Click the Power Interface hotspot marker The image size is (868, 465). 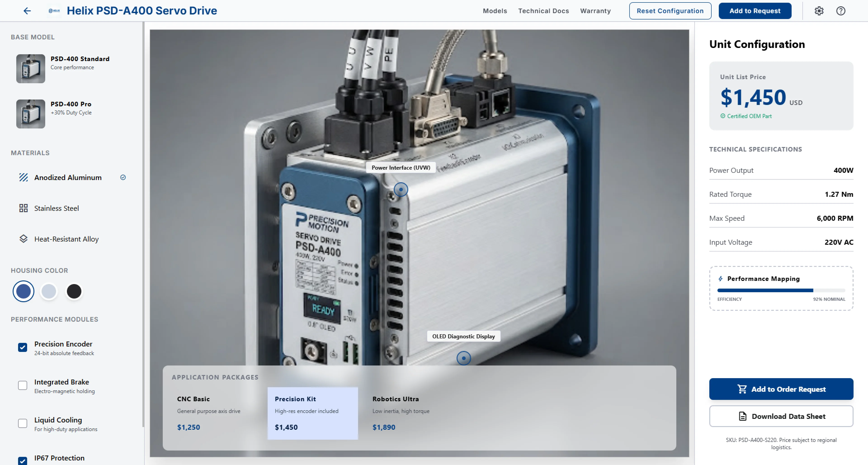pos(401,190)
